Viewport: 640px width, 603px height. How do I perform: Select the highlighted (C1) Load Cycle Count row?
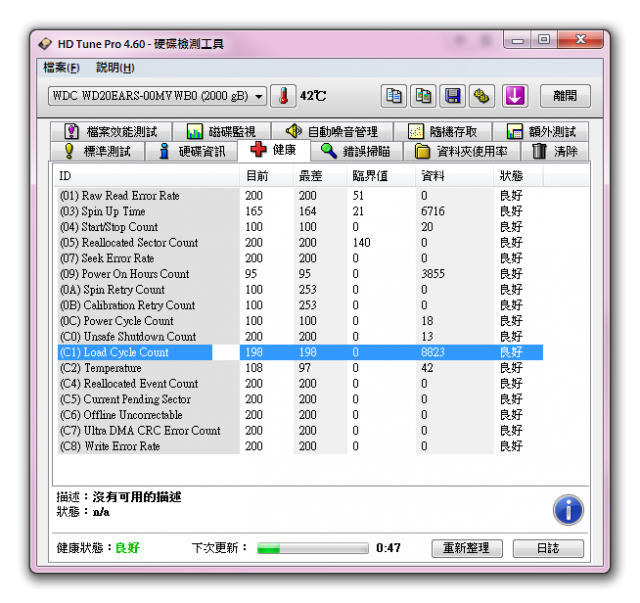300,352
